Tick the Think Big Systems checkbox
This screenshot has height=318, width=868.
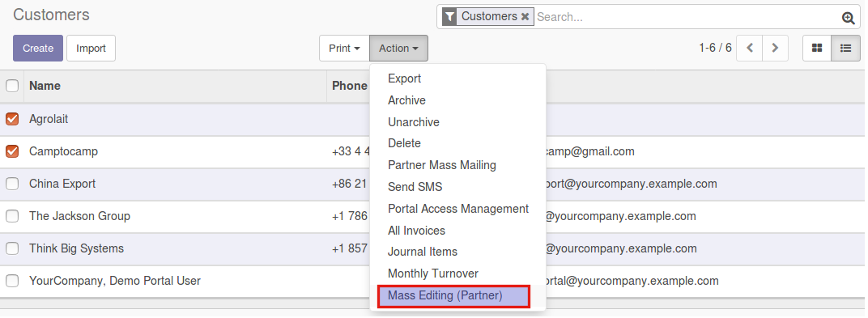click(11, 248)
